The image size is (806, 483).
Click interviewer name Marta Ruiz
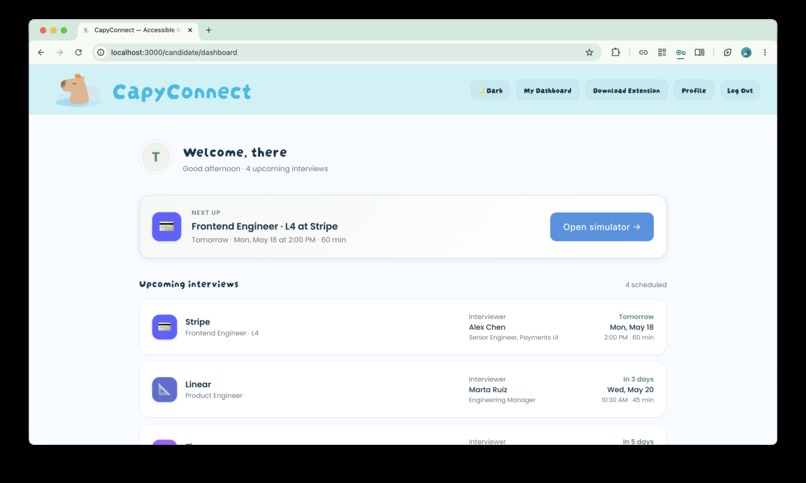coord(488,389)
